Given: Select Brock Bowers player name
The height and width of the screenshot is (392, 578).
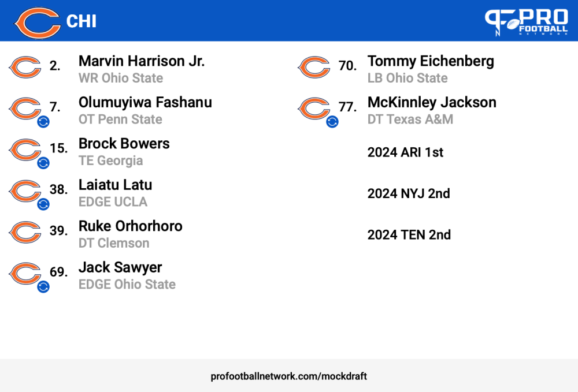Looking at the screenshot, I should [x=124, y=144].
